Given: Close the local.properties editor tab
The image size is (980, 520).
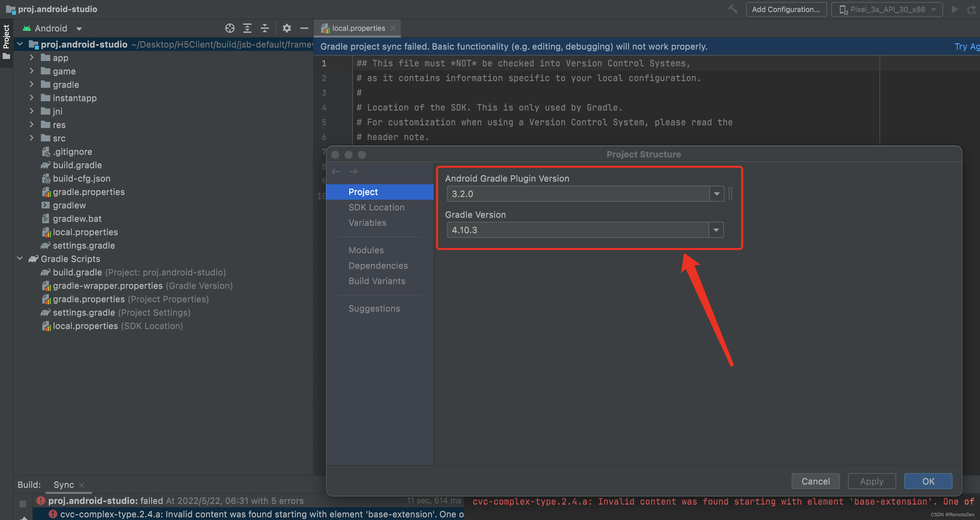Looking at the screenshot, I should 393,28.
